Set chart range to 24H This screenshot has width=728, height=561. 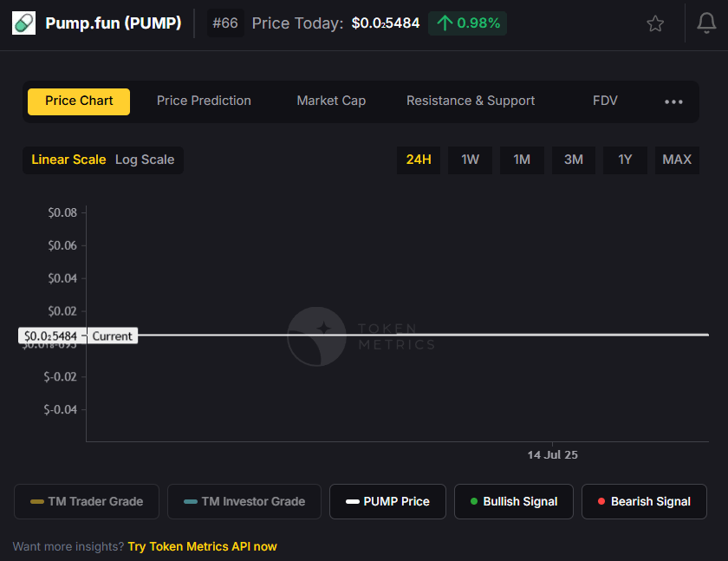click(x=419, y=160)
